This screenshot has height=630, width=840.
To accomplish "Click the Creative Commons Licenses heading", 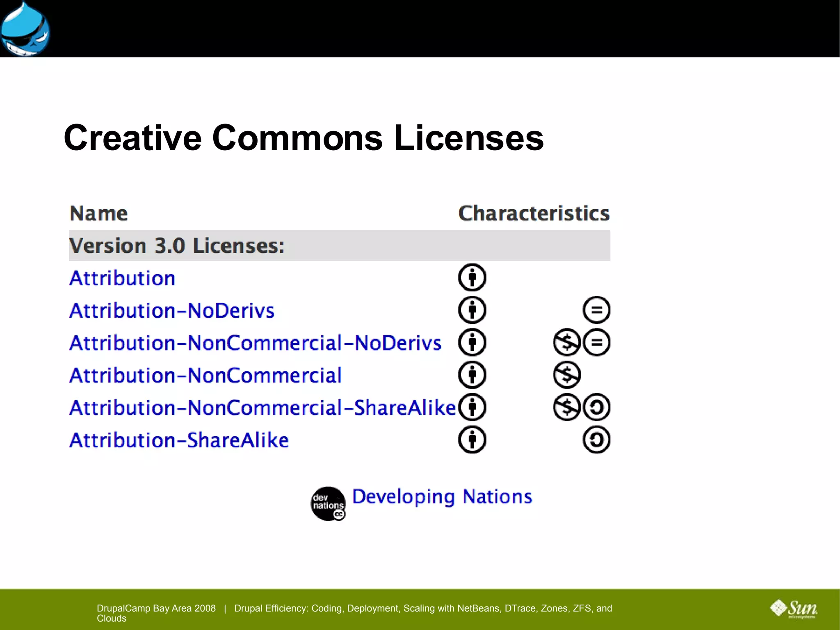I will click(304, 138).
